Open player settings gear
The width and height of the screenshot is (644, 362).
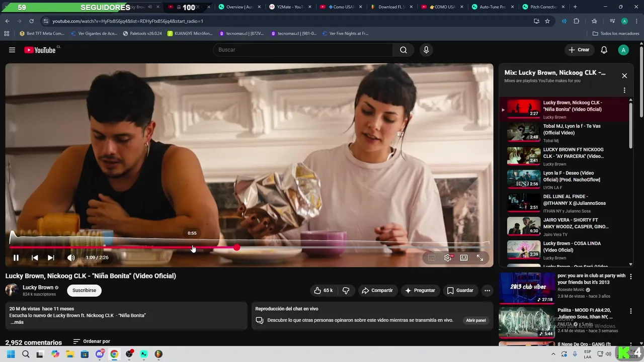(448, 257)
